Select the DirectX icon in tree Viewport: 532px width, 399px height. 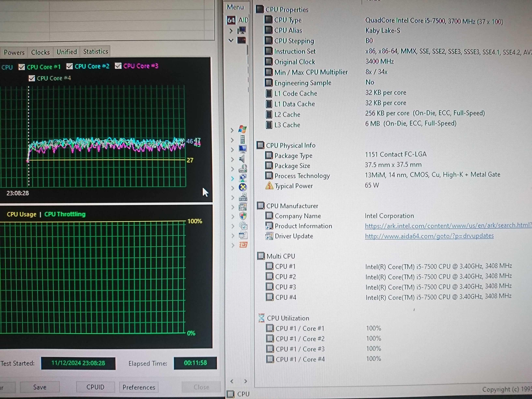click(x=243, y=187)
